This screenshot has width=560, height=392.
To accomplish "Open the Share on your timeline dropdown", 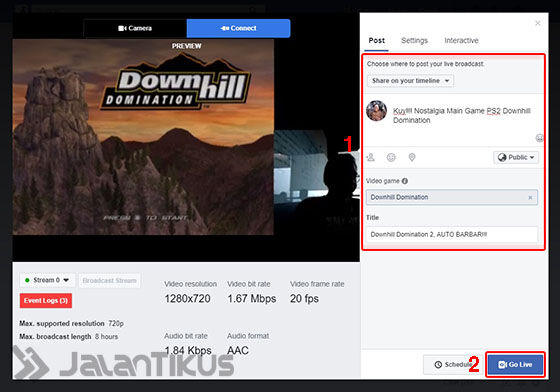I will 410,81.
